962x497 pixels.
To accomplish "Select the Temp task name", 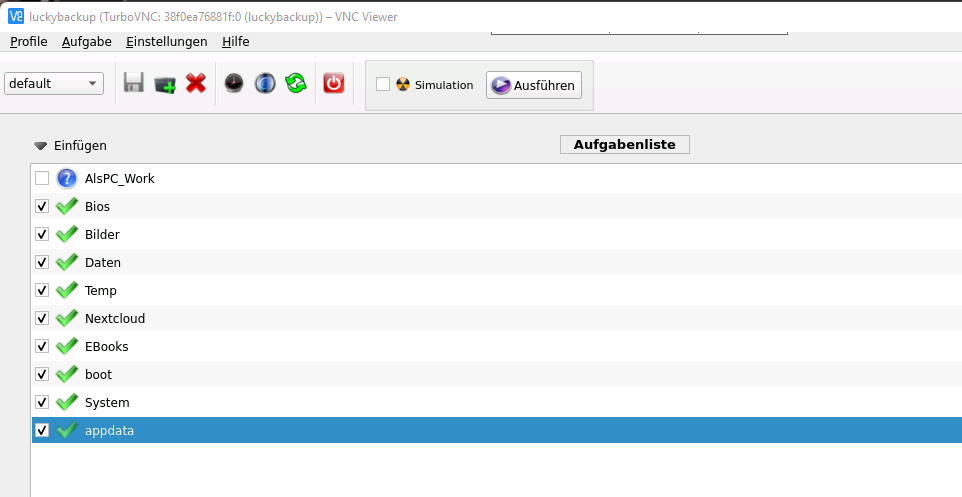I will (101, 291).
